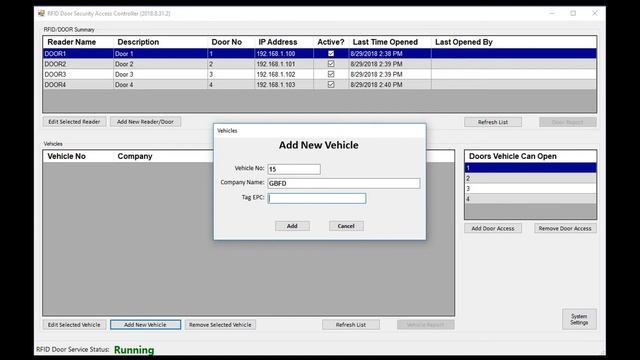Screen dimensions: 640x360
Task: Cancel the Add New Vehicle dialog
Action: 346,226
